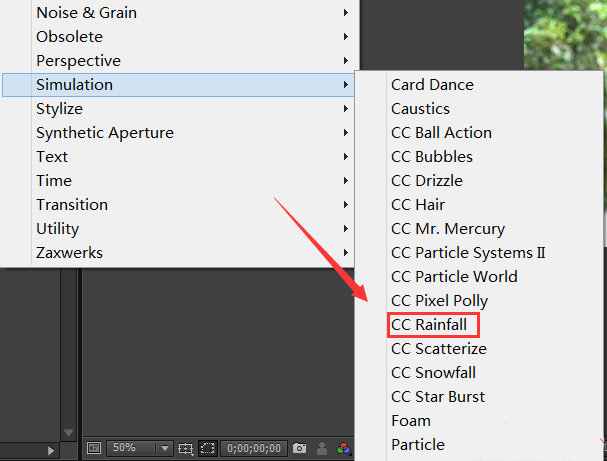Select the Foam simulation effect
Screen dimensions: 607x461
[x=411, y=421]
